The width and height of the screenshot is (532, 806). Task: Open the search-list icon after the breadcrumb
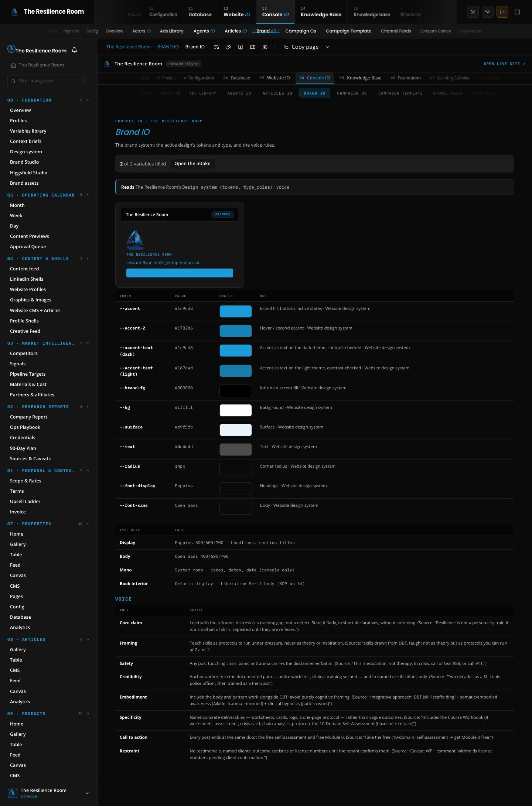click(216, 47)
